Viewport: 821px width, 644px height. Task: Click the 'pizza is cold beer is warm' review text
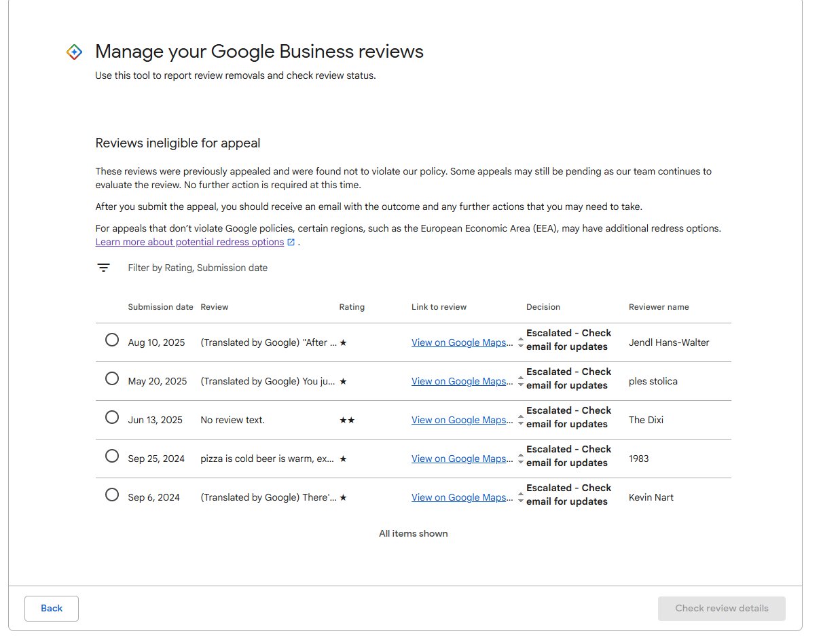(267, 459)
